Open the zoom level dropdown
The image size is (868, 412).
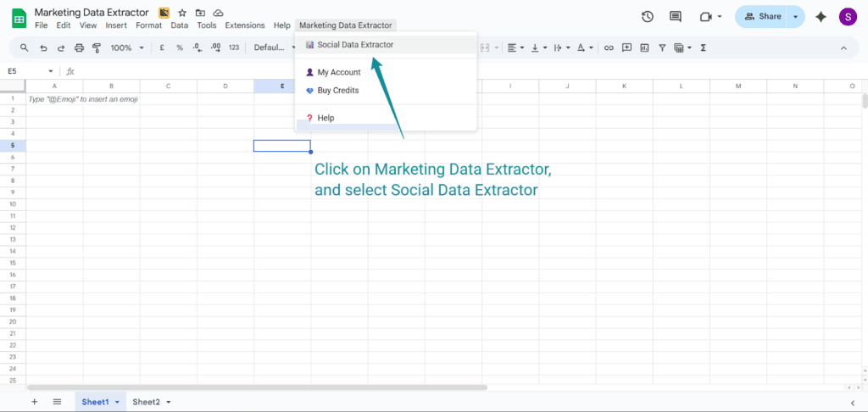tap(126, 48)
